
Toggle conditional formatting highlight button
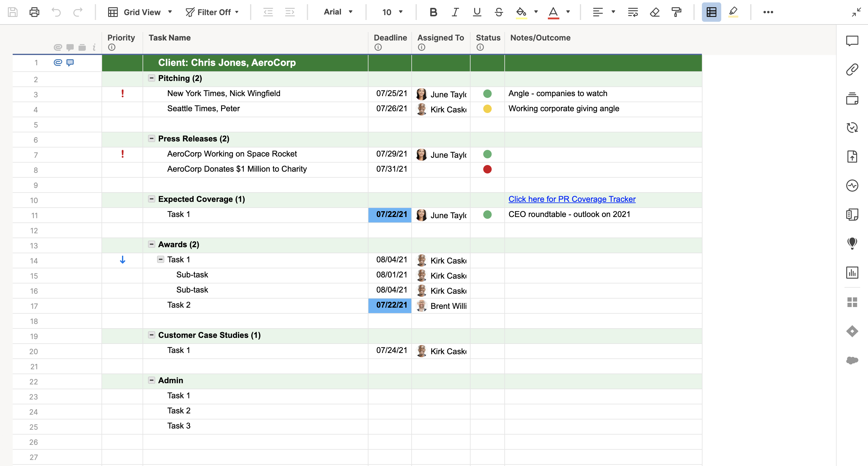point(733,12)
